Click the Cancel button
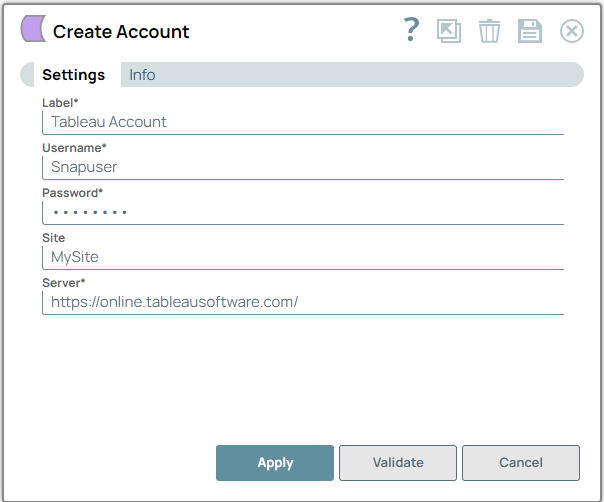The height and width of the screenshot is (502, 604). click(x=521, y=463)
